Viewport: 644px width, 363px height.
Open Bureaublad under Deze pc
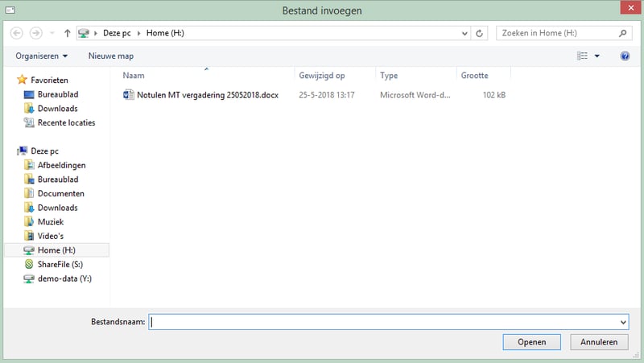tap(58, 179)
